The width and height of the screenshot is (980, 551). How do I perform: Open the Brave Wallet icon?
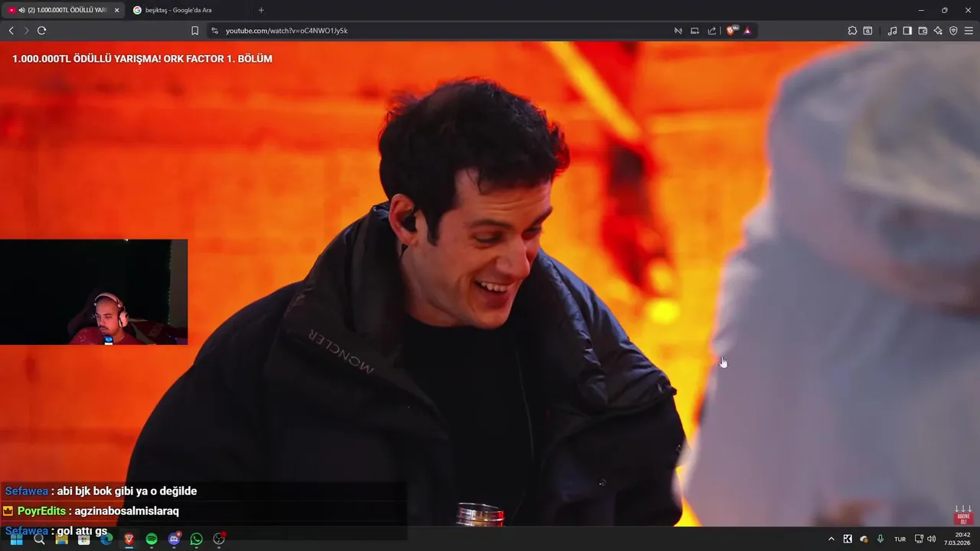coord(923,31)
